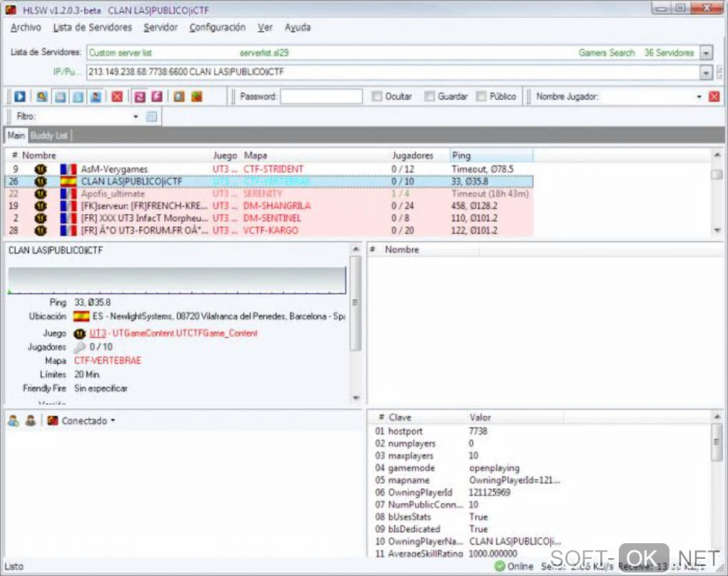This screenshot has width=728, height=576.
Task: Select the [FR] XXX UT3 InfacT Morpheu server
Action: (x=269, y=218)
